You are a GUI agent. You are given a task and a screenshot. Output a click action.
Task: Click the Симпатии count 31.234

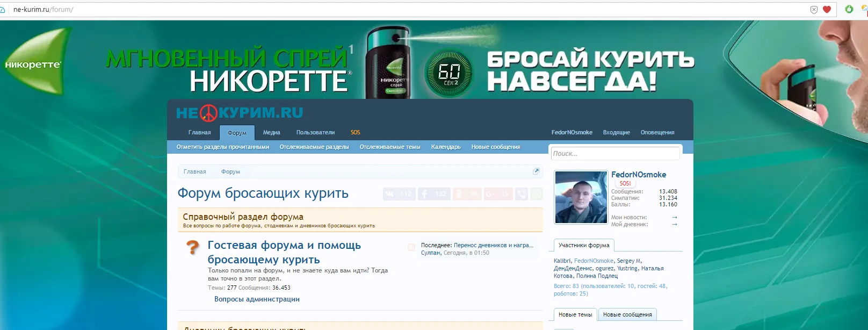(x=668, y=198)
